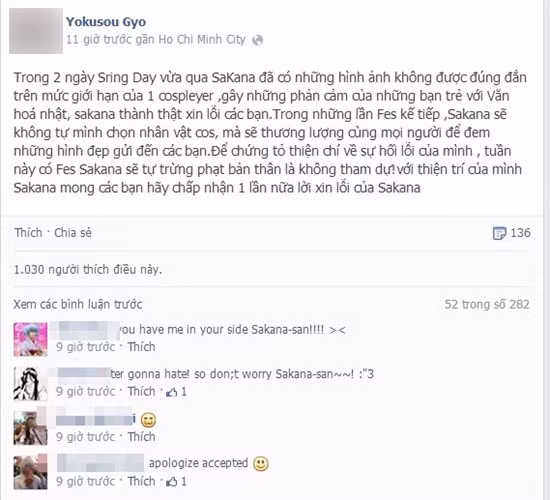Image resolution: width=550 pixels, height=500 pixels.
Task: Like the 'don;t worry Sakana-san' comment
Action: (141, 391)
